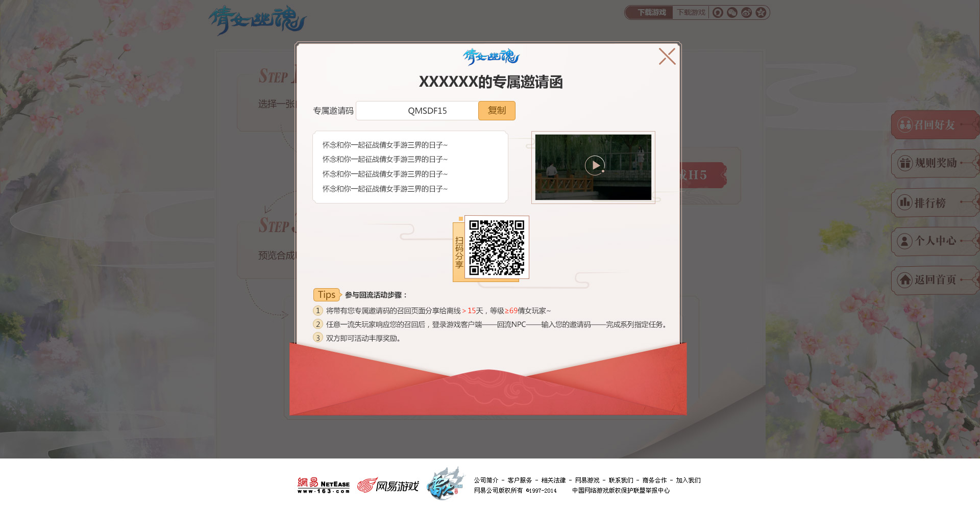Click the Leihuo studio footer logo

pos(445,483)
